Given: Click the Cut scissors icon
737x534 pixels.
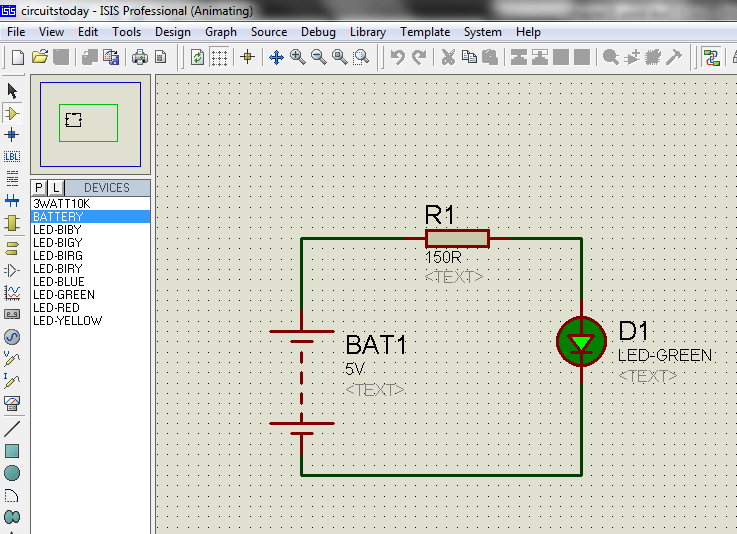Looking at the screenshot, I should pos(448,57).
